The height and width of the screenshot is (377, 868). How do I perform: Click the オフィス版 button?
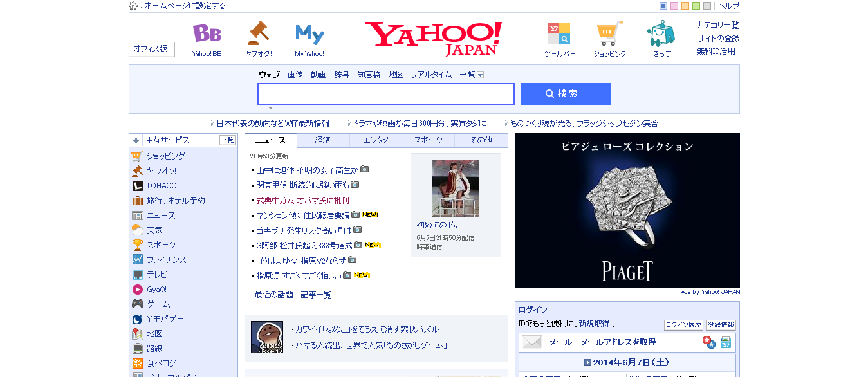point(152,49)
